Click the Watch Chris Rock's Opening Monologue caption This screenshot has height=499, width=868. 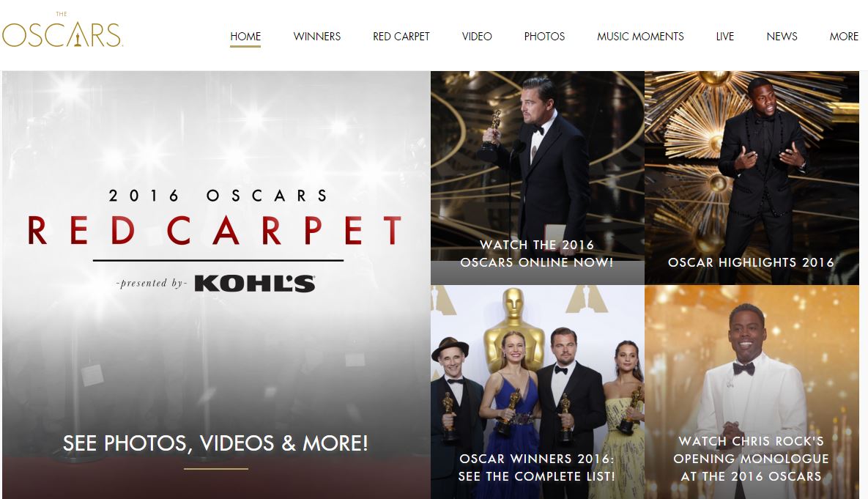pos(752,459)
